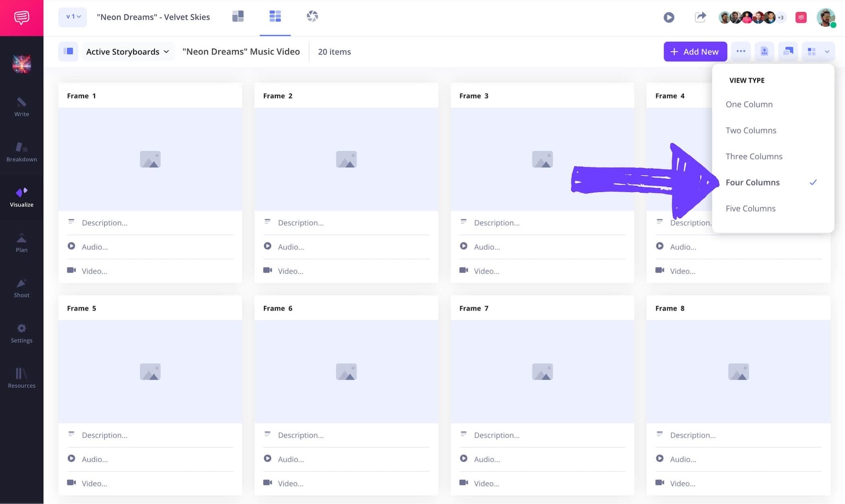Choose One Column layout option

coord(749,104)
